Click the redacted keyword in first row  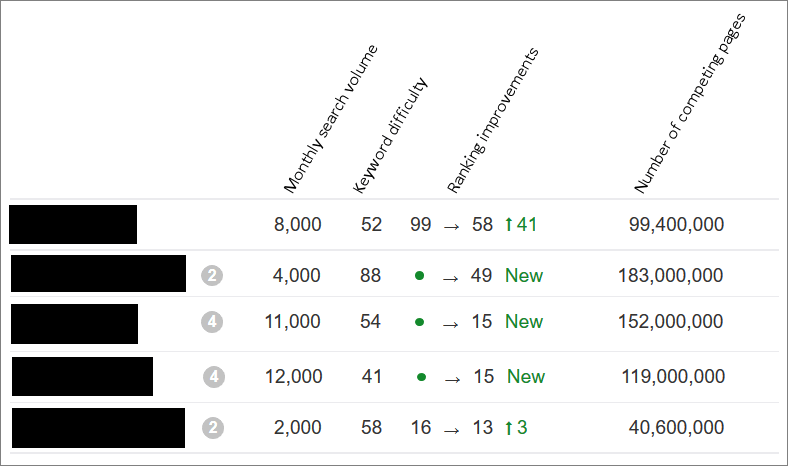73,224
